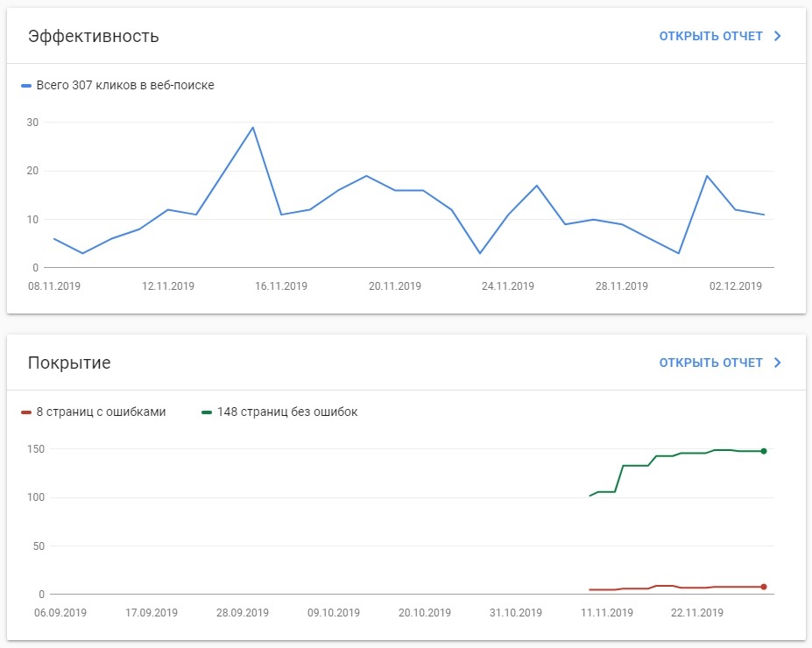
Task: Click the chevron arrow in Эффективность header
Action: pyautogui.click(x=777, y=37)
